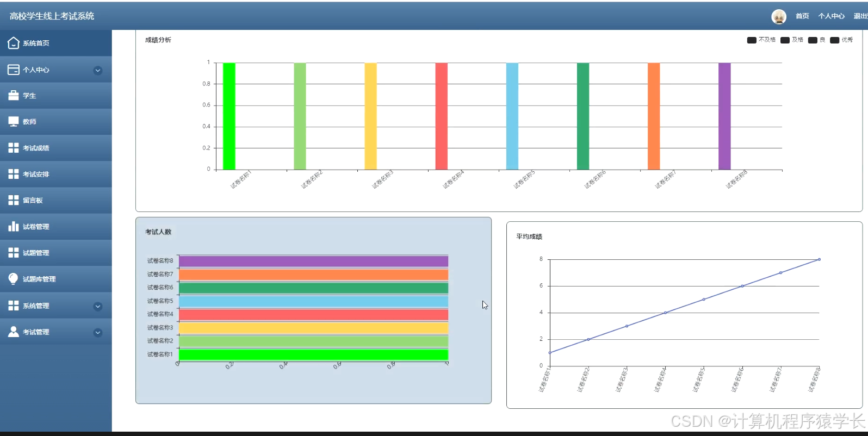Click the red 试卷名称4 horizontal bar
The width and height of the screenshot is (868, 436).
[x=313, y=315]
